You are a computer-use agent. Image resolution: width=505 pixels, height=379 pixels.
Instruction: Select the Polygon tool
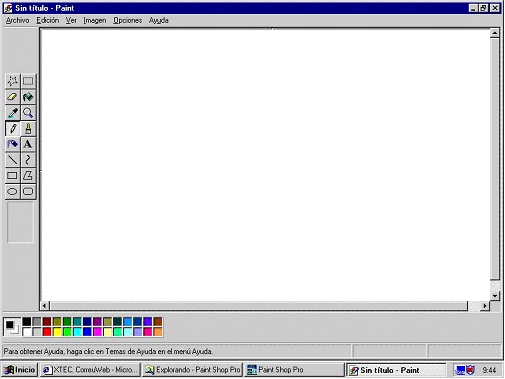pos(28,176)
